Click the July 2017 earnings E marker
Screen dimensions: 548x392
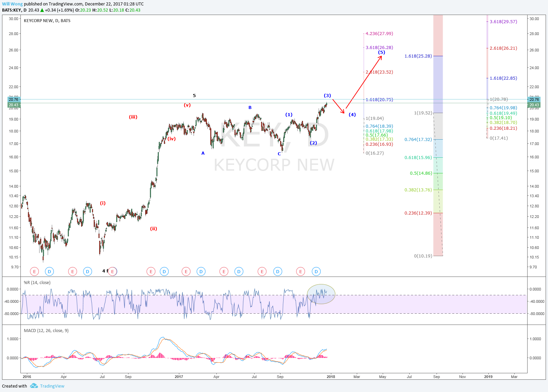(262, 271)
